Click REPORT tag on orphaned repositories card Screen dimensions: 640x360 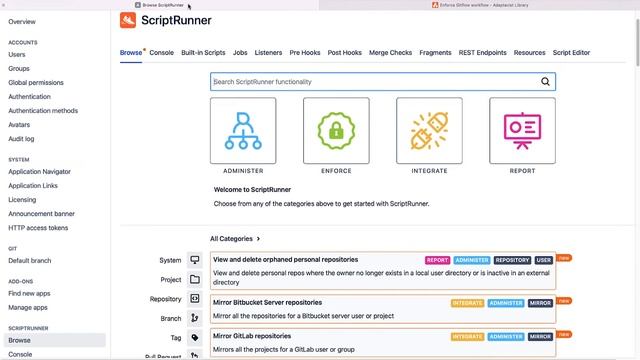[x=437, y=260]
